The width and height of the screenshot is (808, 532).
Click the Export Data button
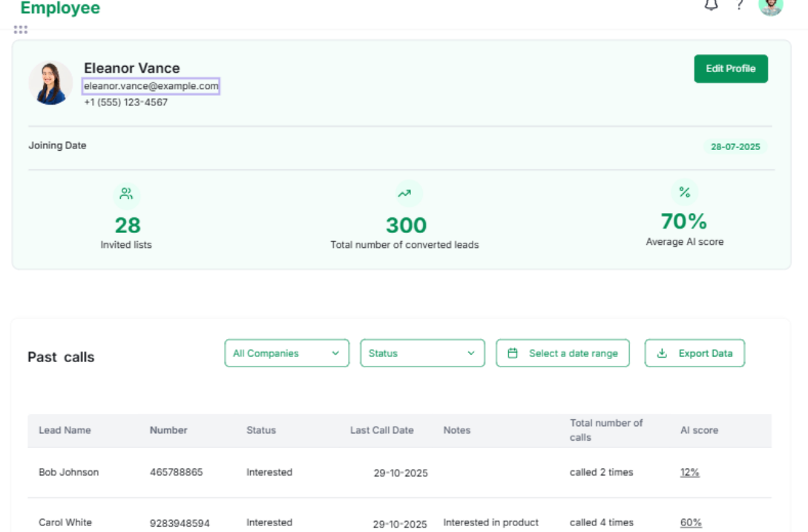pos(694,352)
